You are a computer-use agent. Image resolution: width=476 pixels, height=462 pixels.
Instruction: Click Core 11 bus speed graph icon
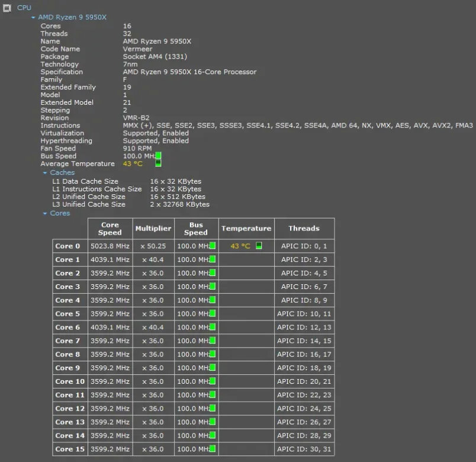coord(213,395)
